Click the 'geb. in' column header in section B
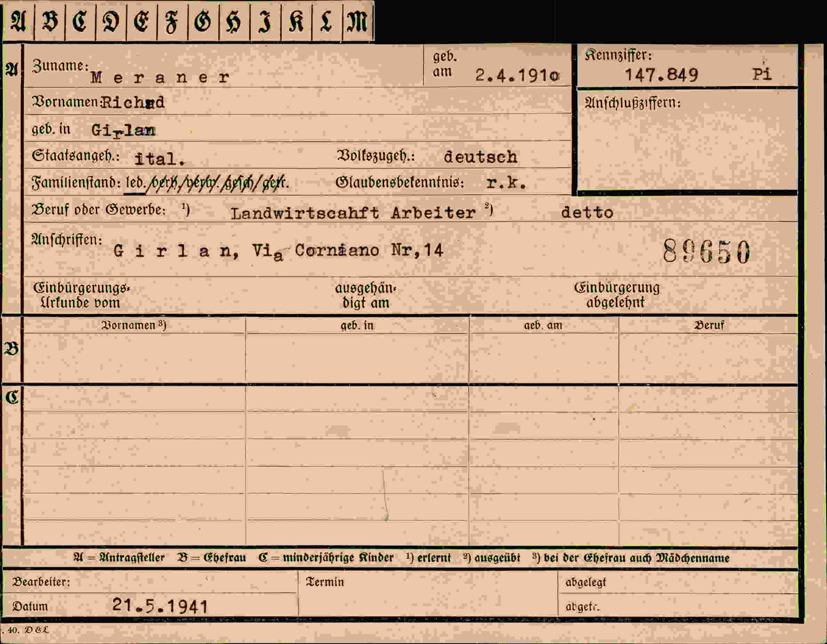The height and width of the screenshot is (644, 827). (x=357, y=325)
